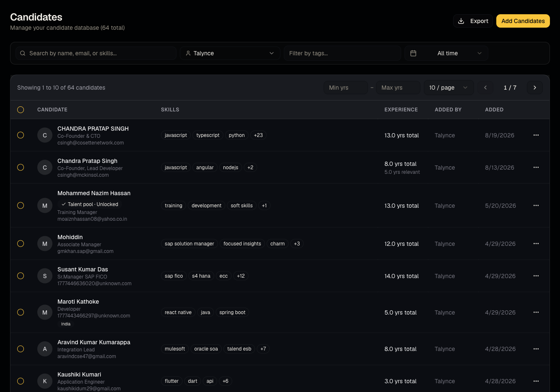Click the search magnifier icon
This screenshot has width=560, height=392.
pos(23,53)
